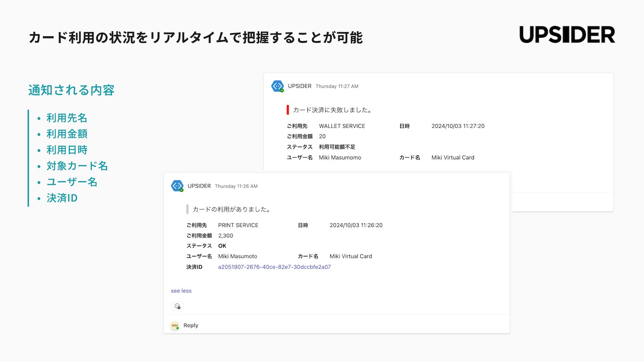
Task: Click the merchant value PRINT SERVICE
Action: point(238,225)
